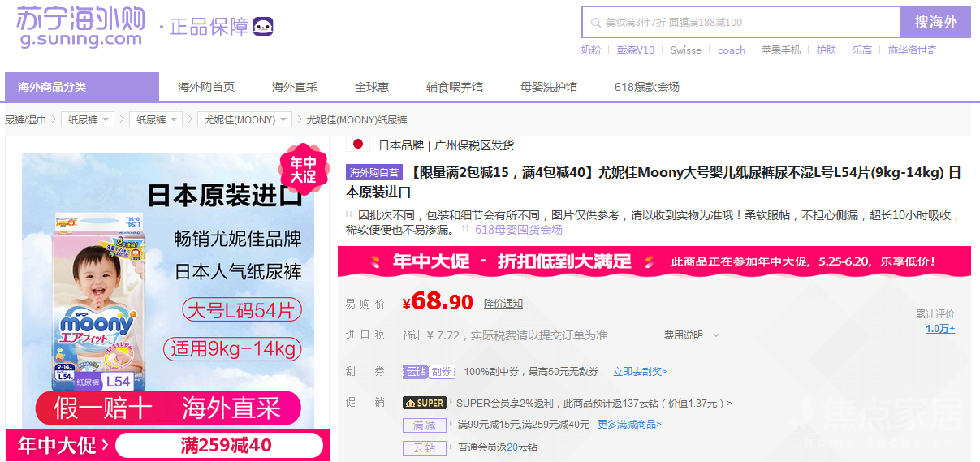Click the 搜海外 search button
This screenshot has width=980, height=462.
coord(935,22)
